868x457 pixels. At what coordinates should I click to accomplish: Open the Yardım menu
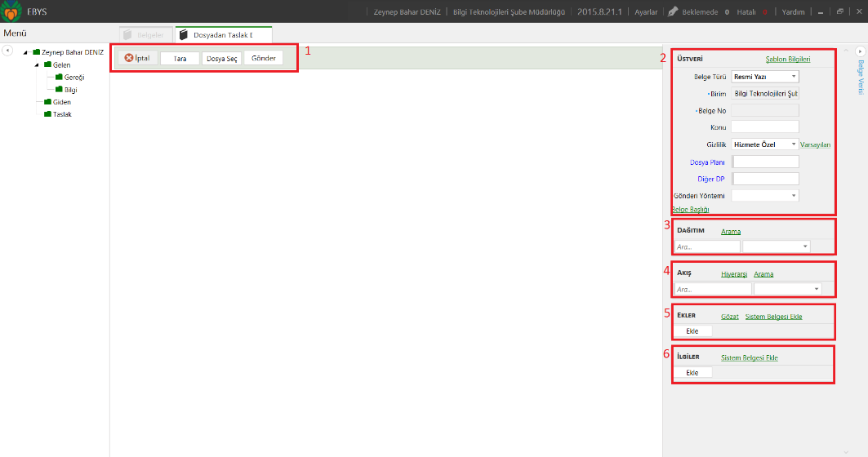(x=793, y=11)
